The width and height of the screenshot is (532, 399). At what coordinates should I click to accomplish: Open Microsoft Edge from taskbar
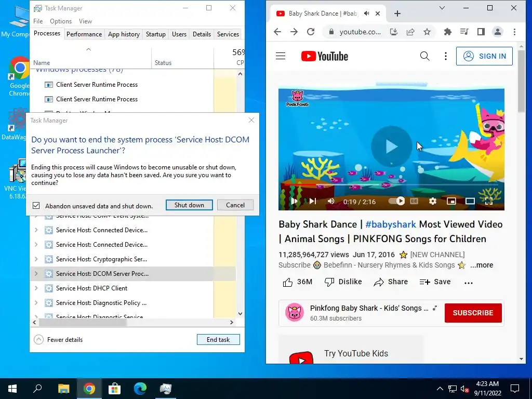tap(140, 389)
